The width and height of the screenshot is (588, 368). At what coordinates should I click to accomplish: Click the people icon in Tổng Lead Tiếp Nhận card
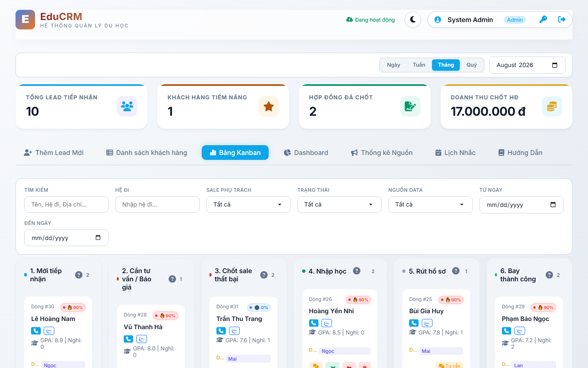[127, 106]
